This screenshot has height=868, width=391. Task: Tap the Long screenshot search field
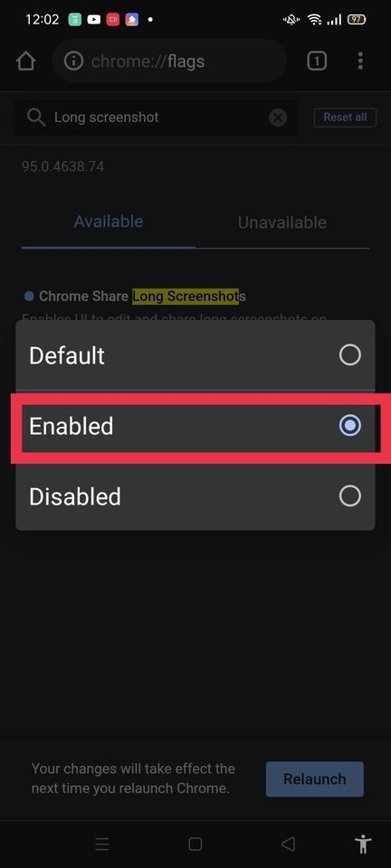coord(156,118)
